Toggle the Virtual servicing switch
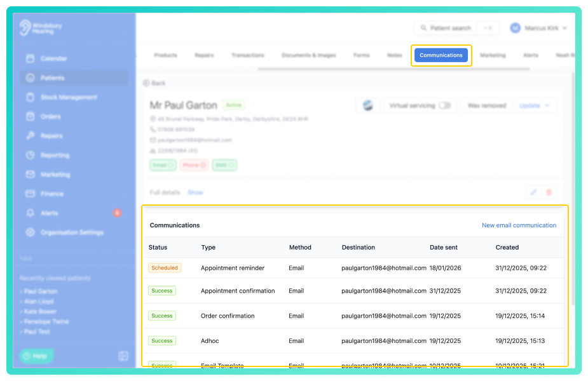This screenshot has height=381, width=588. 445,105
